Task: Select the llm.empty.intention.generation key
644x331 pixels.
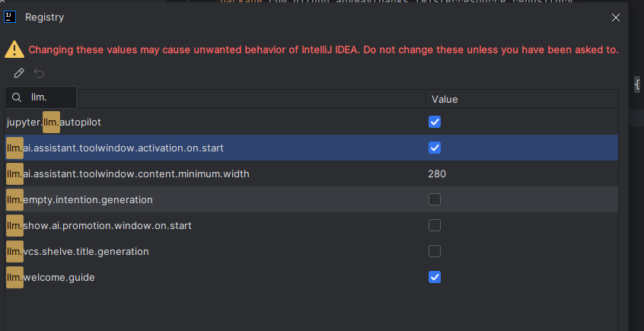Action: pos(80,199)
